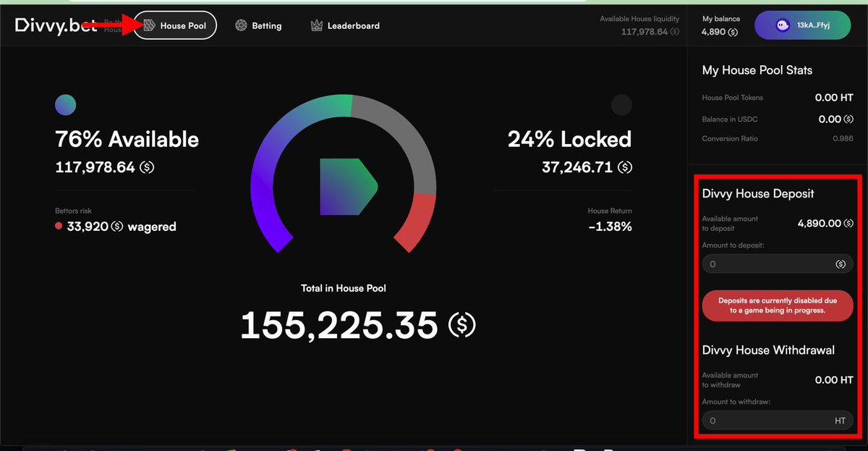
Task: Focus the Amount to withdraw field
Action: pyautogui.click(x=778, y=421)
